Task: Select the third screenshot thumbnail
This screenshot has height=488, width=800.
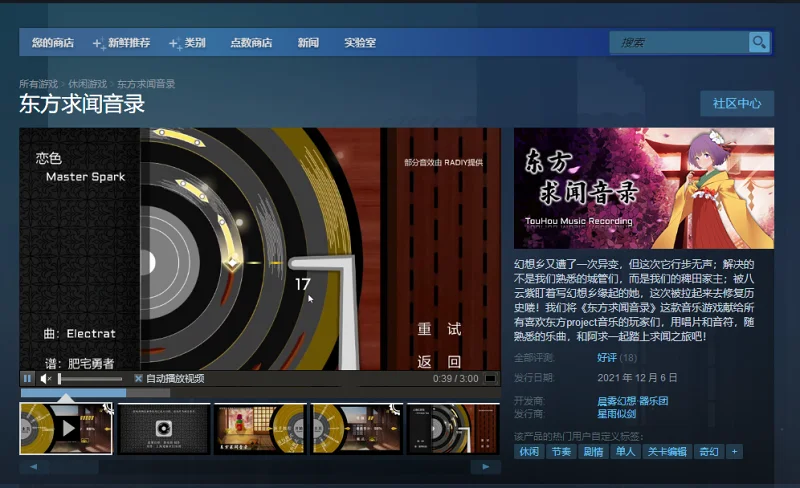Action: click(260, 428)
